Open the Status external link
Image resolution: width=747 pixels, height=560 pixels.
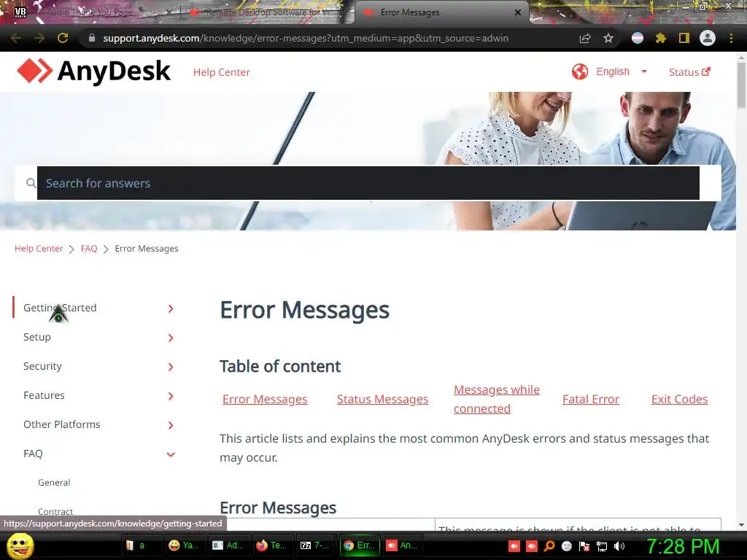coord(689,72)
